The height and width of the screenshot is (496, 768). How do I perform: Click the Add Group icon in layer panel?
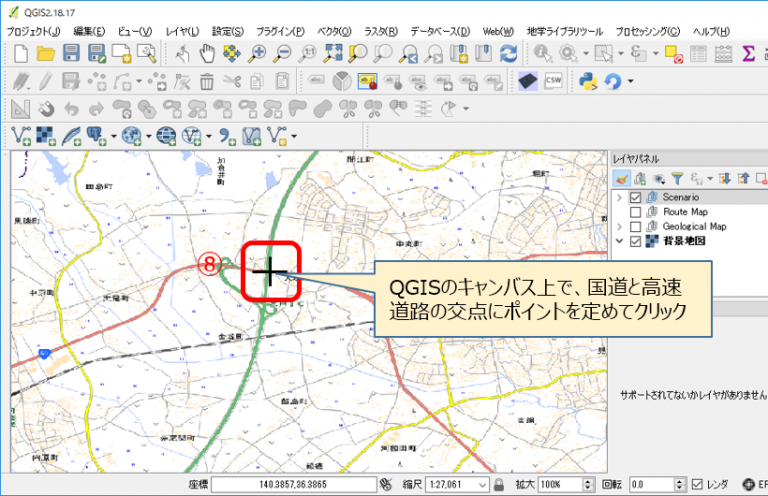pyautogui.click(x=639, y=178)
